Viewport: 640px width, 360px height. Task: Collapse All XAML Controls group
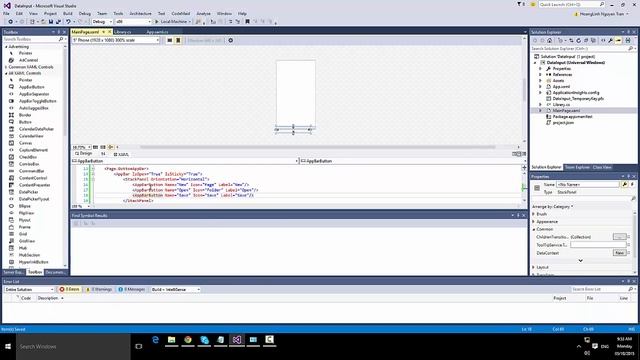[x=6, y=73]
